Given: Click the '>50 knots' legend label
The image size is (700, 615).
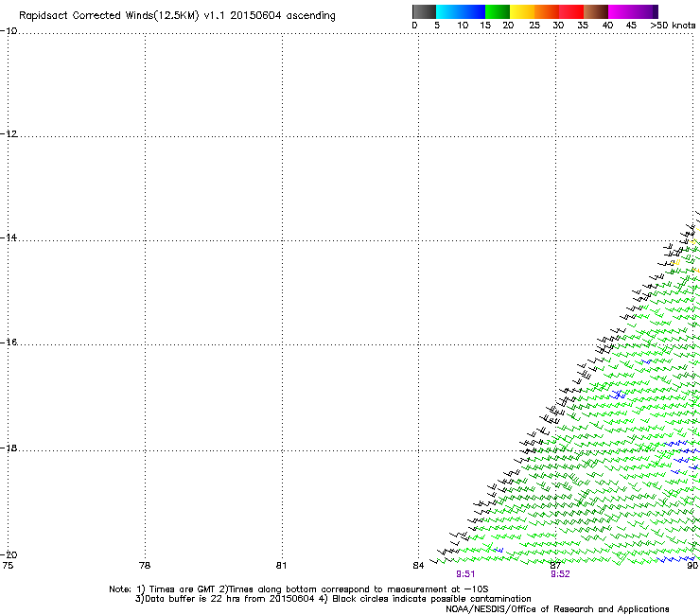Looking at the screenshot, I should (x=673, y=26).
